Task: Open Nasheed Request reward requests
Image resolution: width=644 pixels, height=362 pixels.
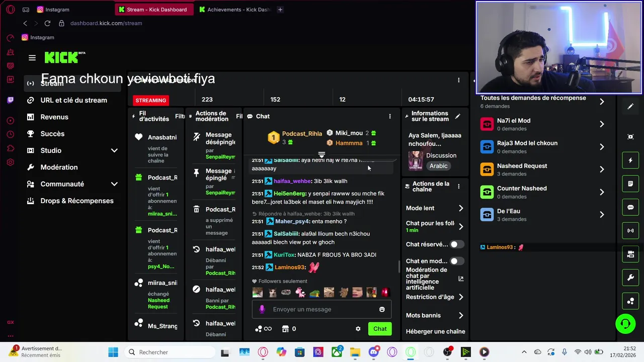Action: (543, 169)
